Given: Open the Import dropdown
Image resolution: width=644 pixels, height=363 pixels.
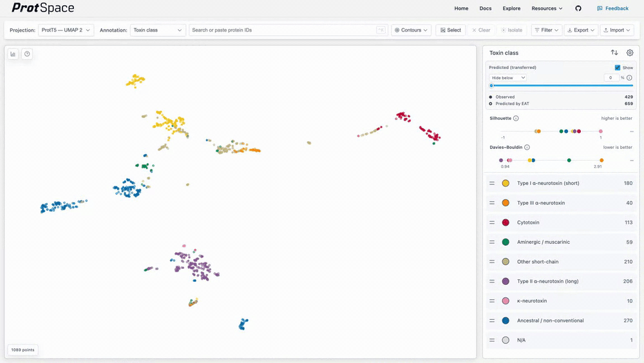Looking at the screenshot, I should [617, 30].
